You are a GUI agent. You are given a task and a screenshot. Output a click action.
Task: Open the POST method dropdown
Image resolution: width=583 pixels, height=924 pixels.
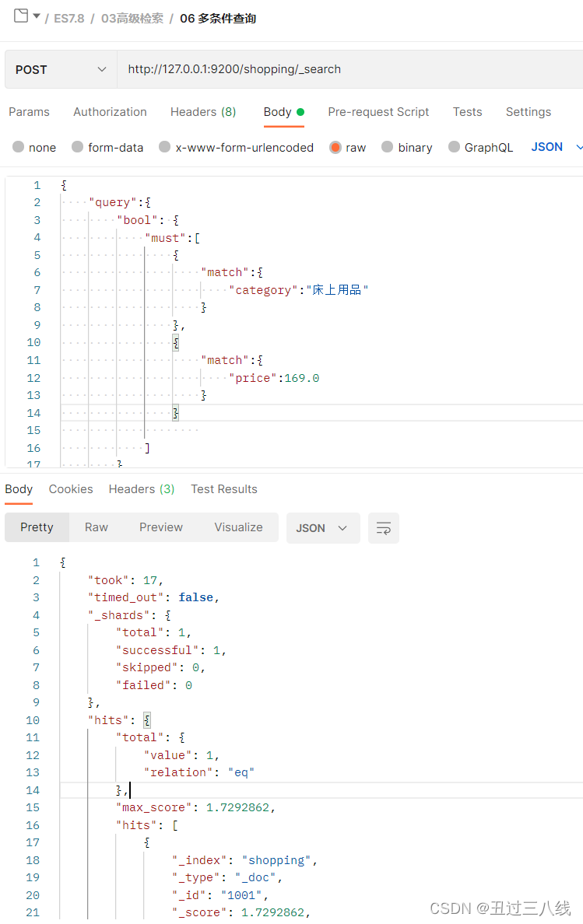pos(61,69)
